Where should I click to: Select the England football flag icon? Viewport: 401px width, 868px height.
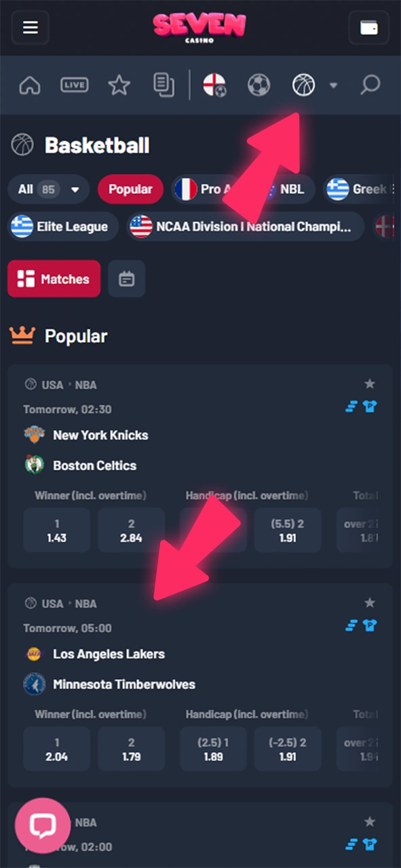(x=214, y=85)
